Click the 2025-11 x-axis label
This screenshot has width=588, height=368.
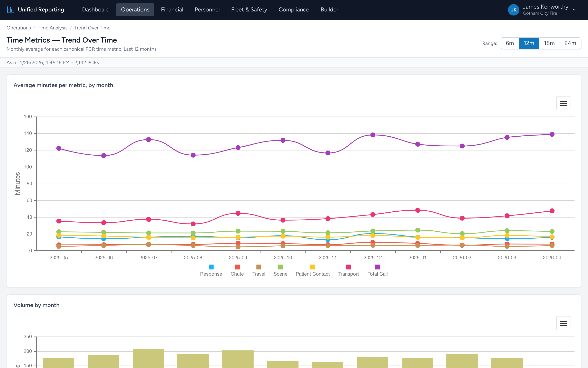tap(327, 258)
